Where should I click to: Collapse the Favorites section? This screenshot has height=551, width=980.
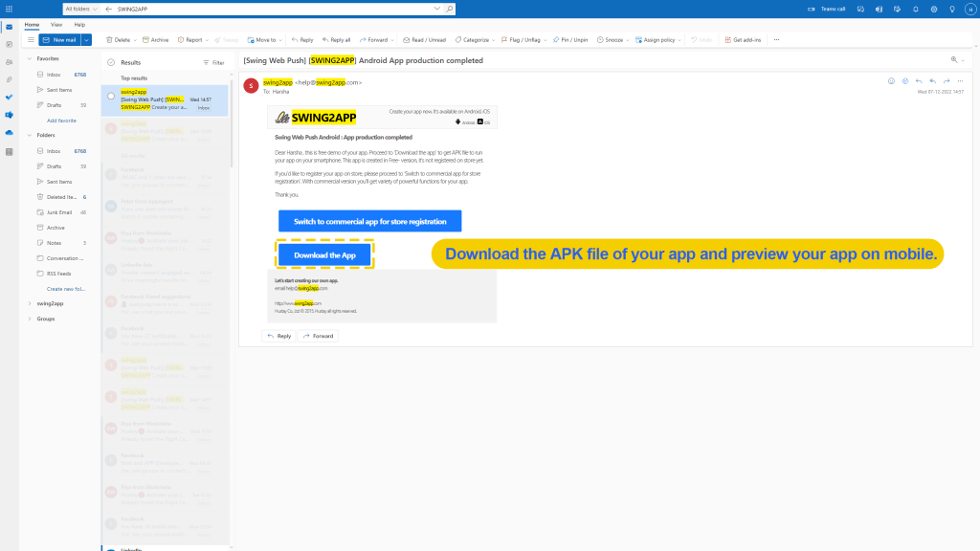coord(30,58)
